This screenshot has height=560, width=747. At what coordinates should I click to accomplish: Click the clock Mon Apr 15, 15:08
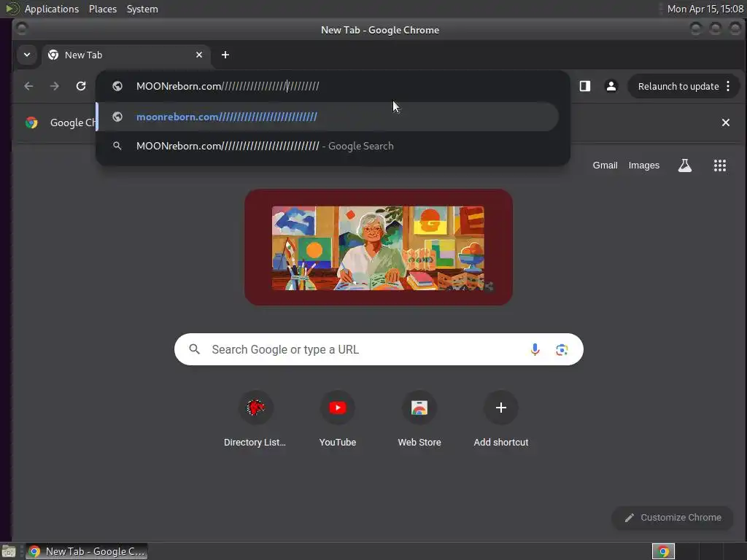pos(705,9)
